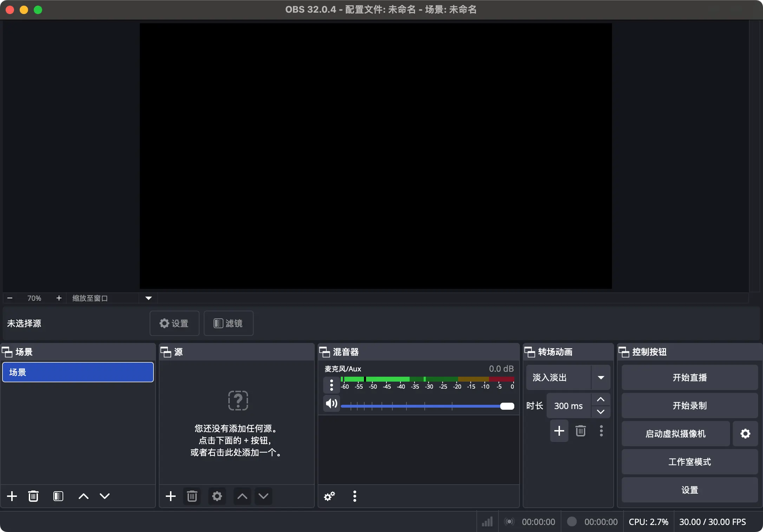Screen dimensions: 763x532
Task: Open advanced audio properties gears icon
Action: 330,496
